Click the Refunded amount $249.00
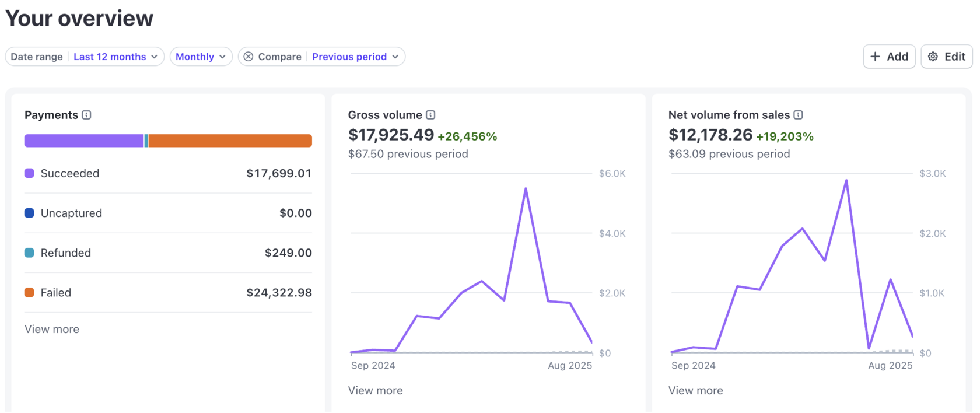The image size is (980, 413). pyautogui.click(x=288, y=253)
